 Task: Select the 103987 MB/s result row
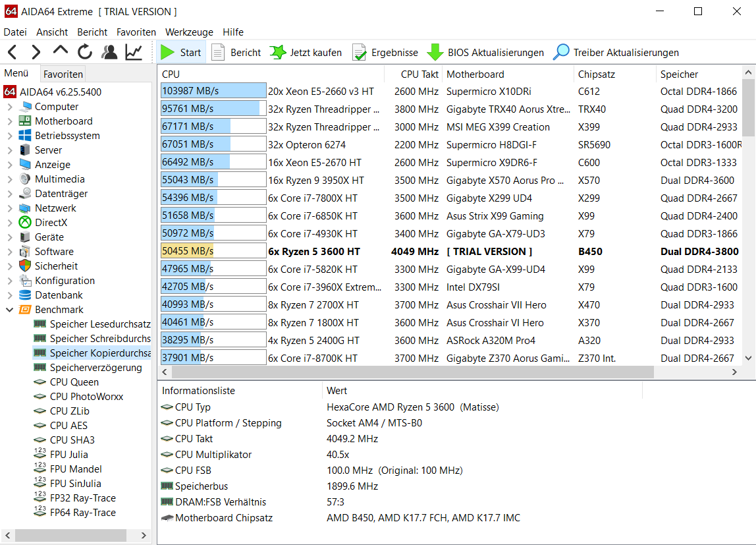coord(451,91)
